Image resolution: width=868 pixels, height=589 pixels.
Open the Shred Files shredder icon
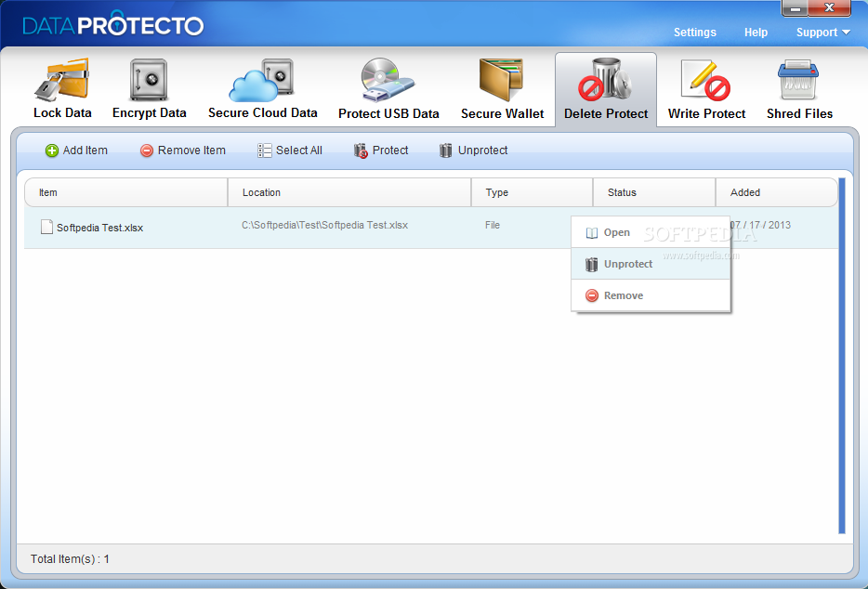[x=797, y=80]
